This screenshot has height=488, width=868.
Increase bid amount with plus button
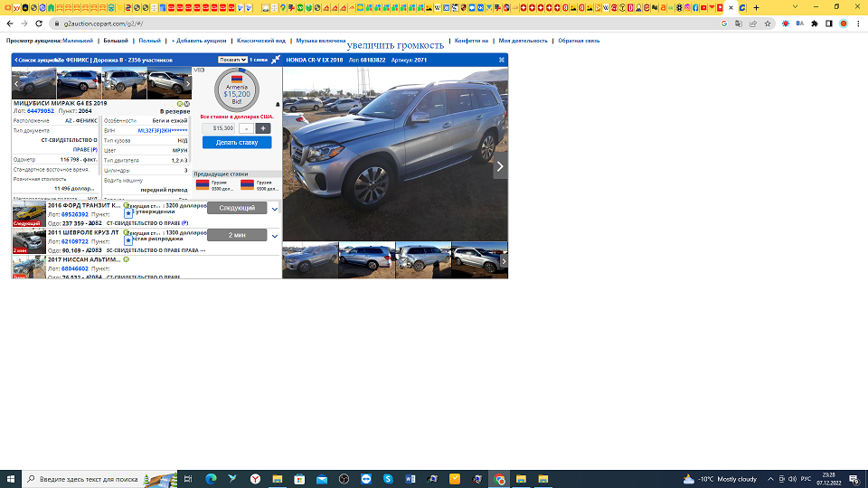pos(263,128)
